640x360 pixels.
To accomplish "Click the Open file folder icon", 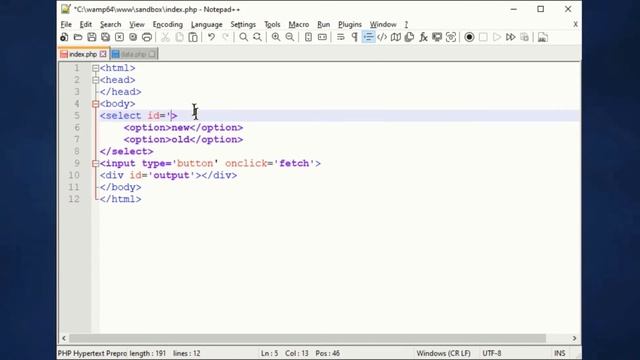I will [x=78, y=37].
